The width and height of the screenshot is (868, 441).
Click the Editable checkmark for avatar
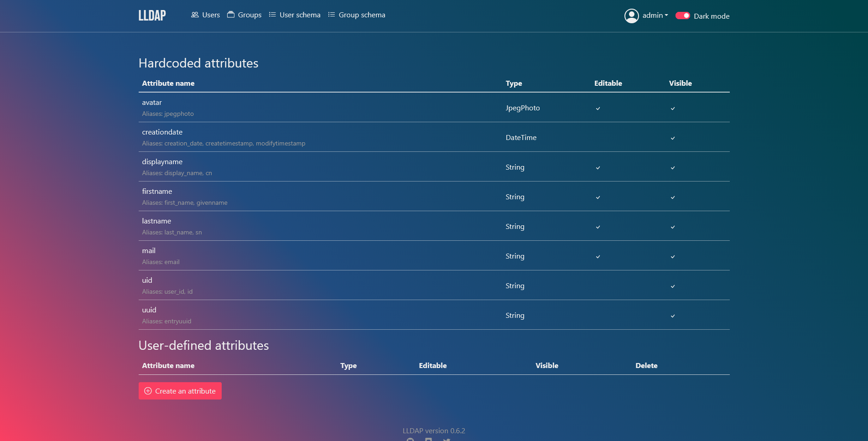pos(598,109)
